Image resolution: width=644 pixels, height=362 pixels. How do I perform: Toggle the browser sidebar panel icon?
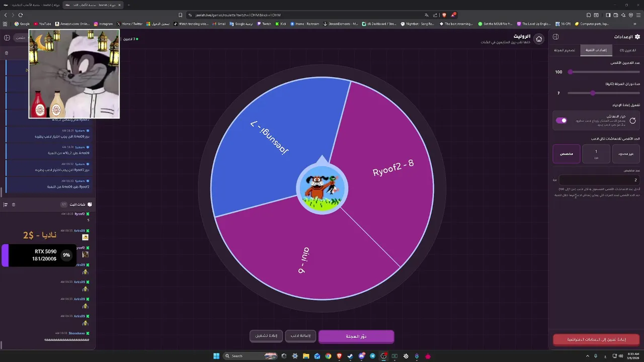[x=608, y=15]
